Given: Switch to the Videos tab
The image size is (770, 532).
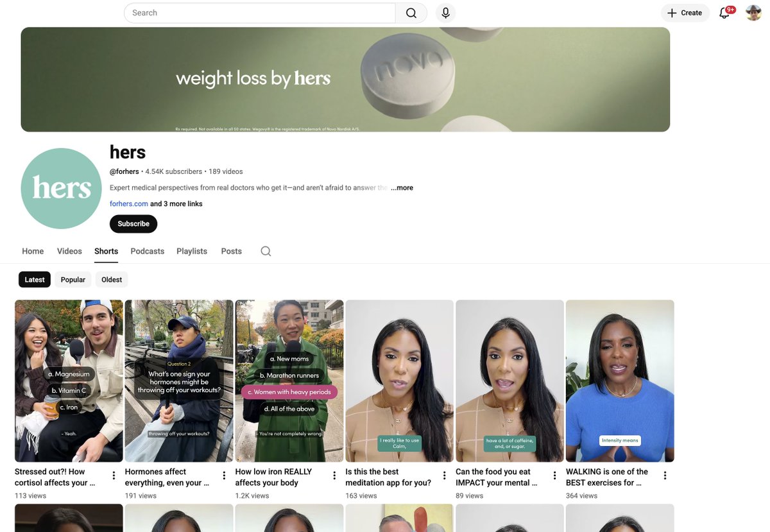Looking at the screenshot, I should 69,252.
